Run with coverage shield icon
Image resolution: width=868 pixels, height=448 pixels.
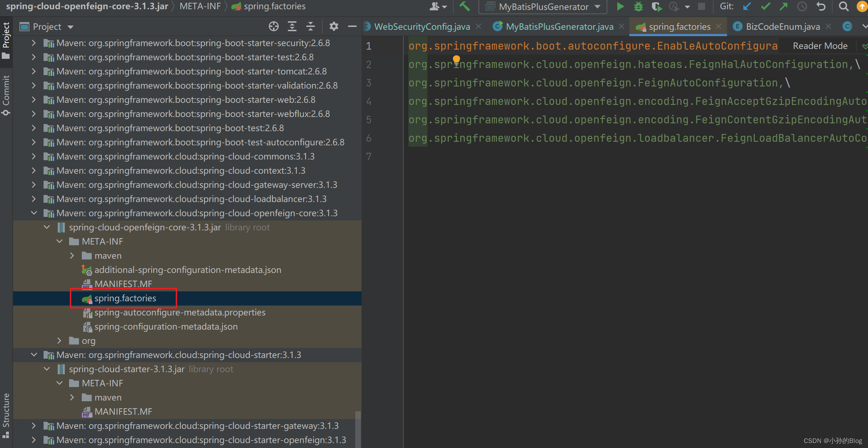pyautogui.click(x=657, y=6)
